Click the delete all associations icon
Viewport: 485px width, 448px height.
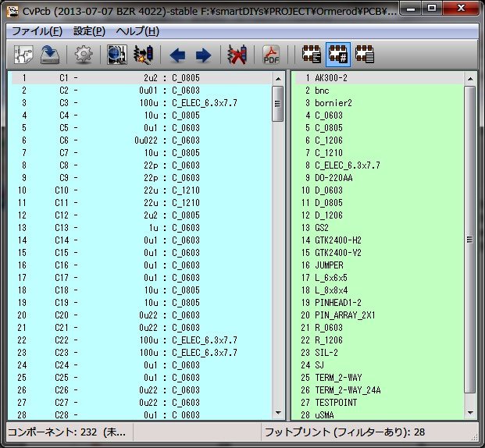[x=236, y=55]
